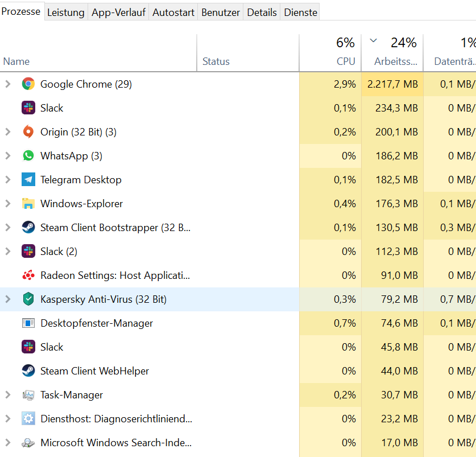
Task: Expand the Telegram Desktop row
Action: (8, 180)
